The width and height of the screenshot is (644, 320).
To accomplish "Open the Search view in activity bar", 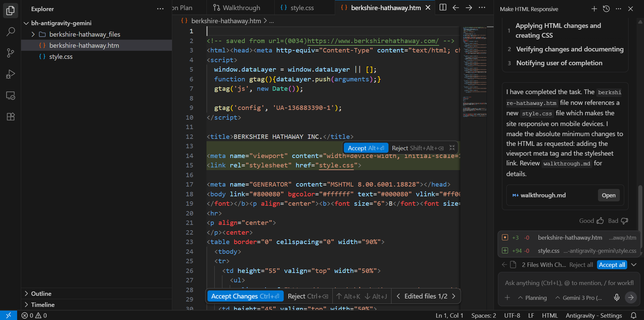I will coord(10,32).
